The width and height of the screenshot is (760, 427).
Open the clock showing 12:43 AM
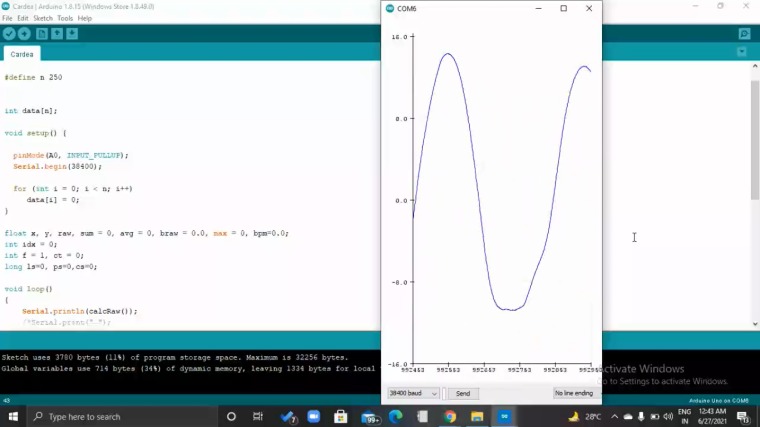(712, 416)
